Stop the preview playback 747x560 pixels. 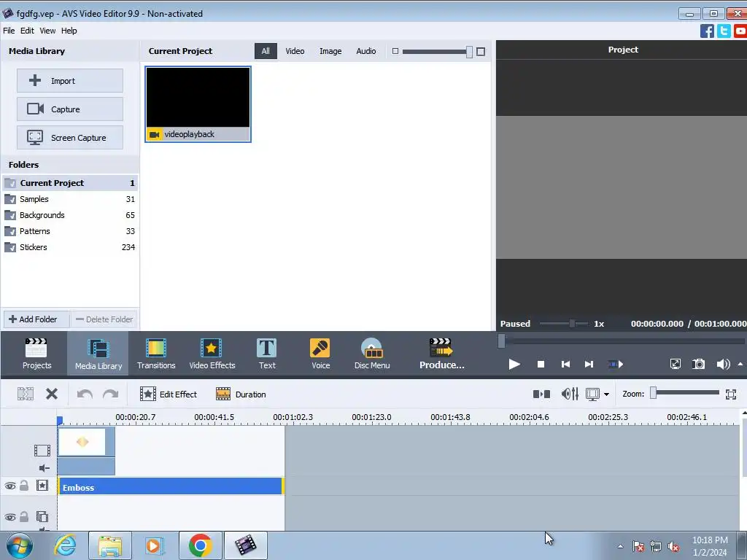click(541, 365)
